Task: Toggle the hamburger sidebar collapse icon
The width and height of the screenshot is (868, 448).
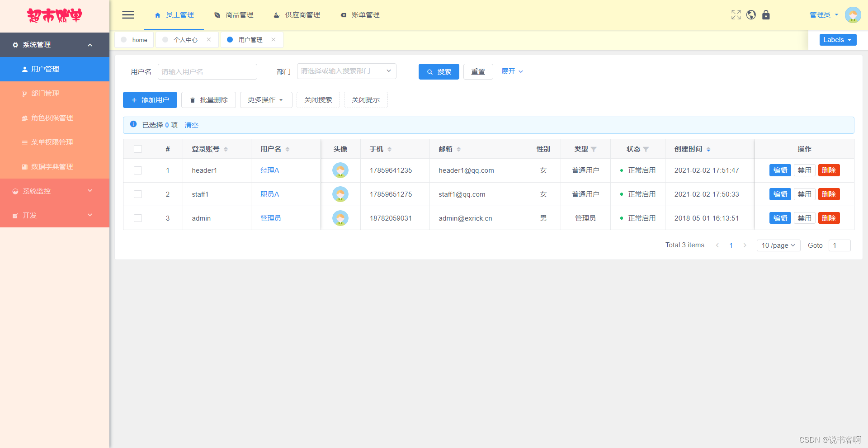Action: tap(128, 15)
